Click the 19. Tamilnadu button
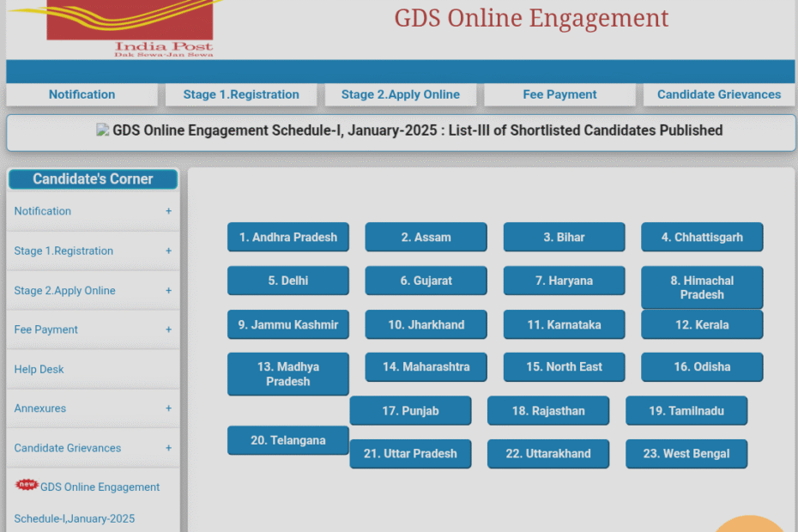 pyautogui.click(x=686, y=411)
